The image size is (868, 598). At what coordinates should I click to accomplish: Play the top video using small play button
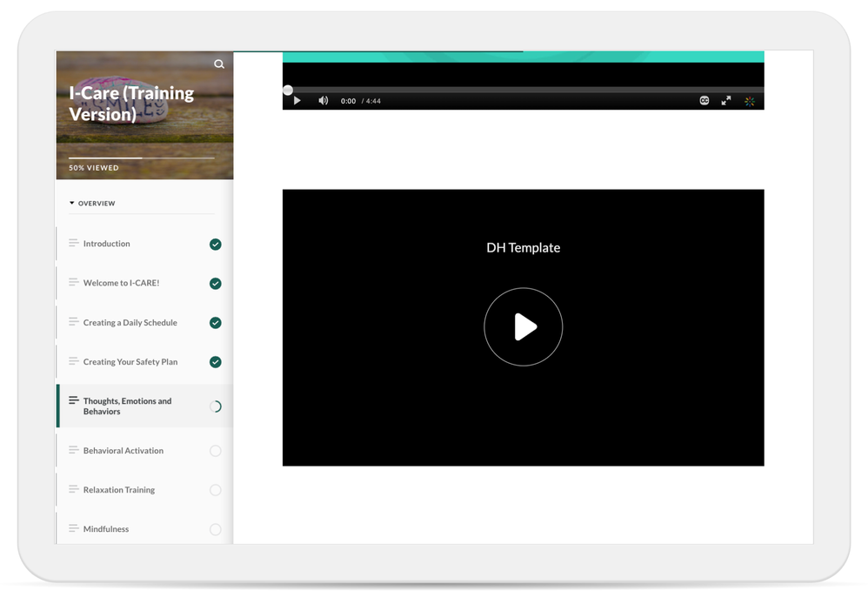coord(297,101)
